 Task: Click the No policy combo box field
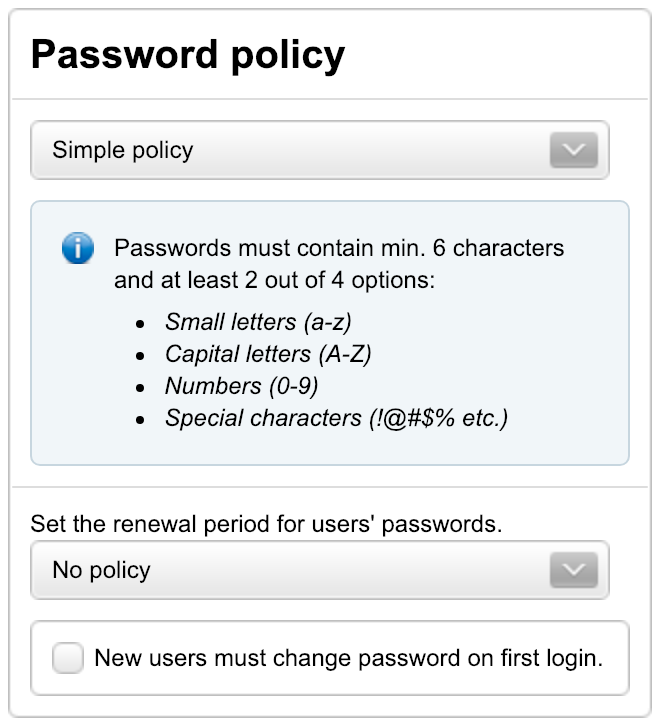320,570
